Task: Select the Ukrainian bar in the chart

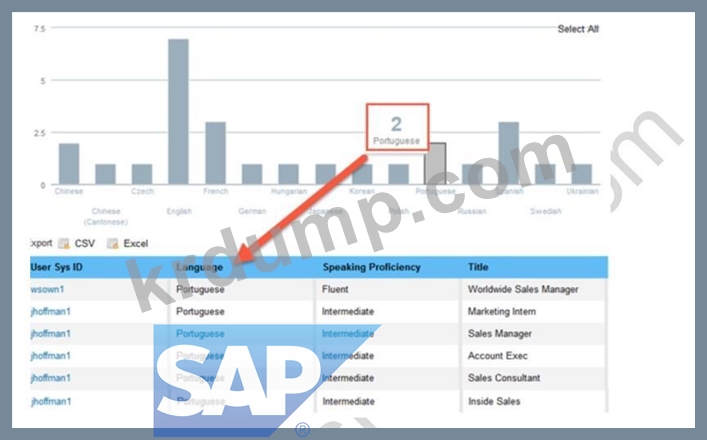Action: pos(582,174)
